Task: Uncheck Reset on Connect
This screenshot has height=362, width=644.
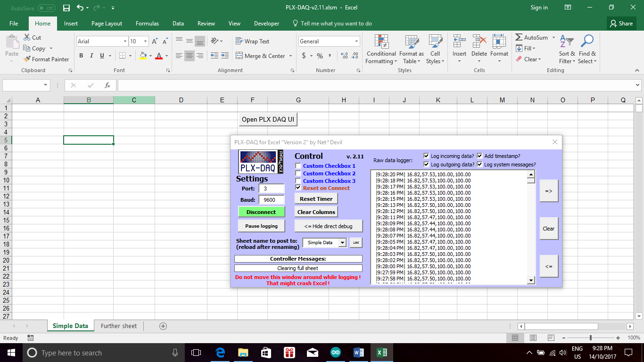Action: [298, 188]
